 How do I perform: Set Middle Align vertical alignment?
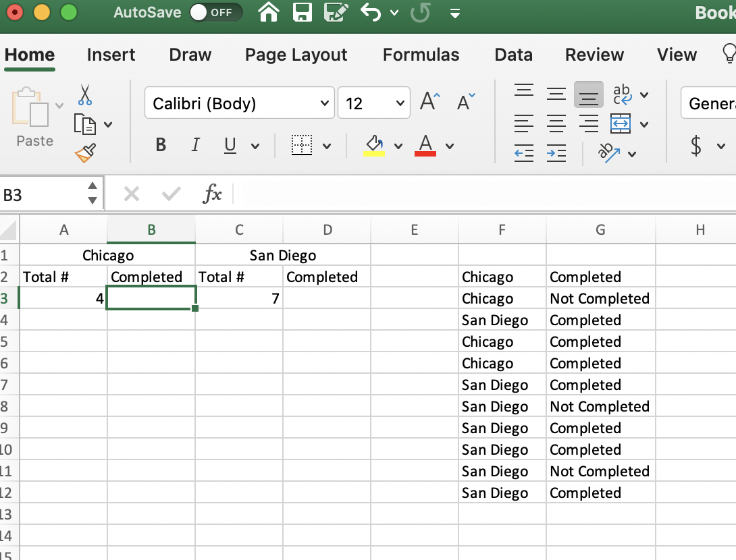[x=556, y=94]
